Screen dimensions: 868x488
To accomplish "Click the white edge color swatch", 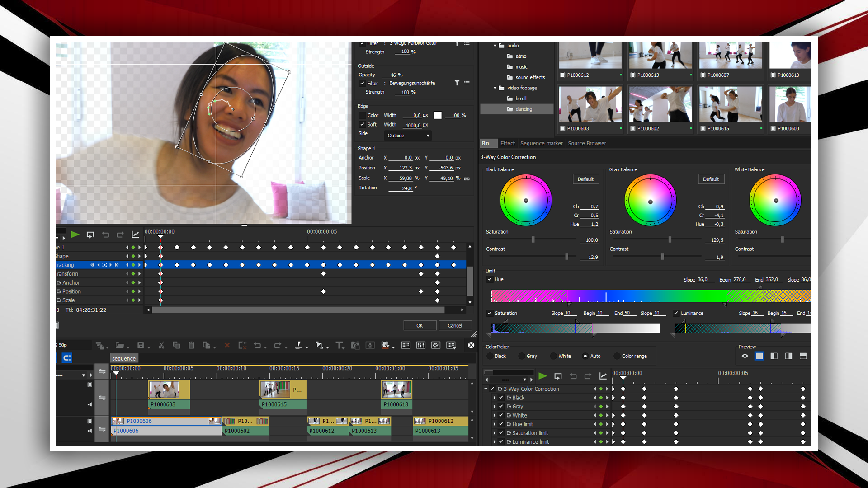I will pyautogui.click(x=438, y=116).
